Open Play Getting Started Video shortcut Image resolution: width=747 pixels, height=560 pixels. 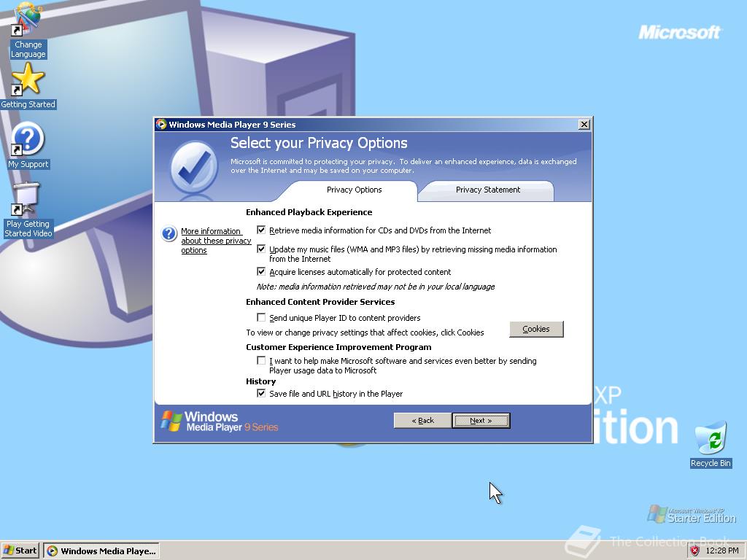click(x=28, y=209)
